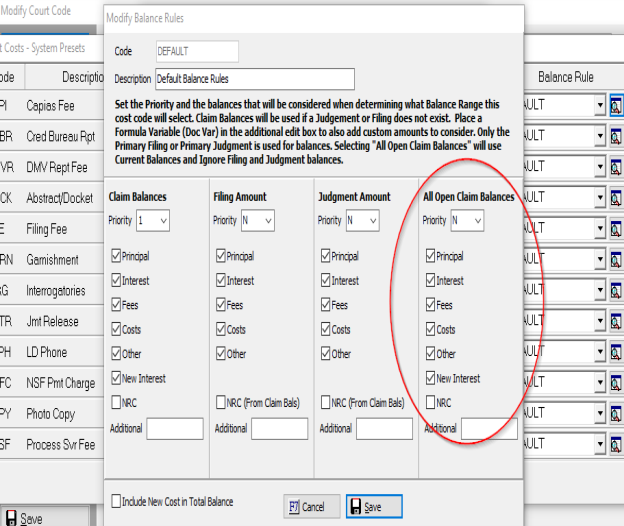
Task: Open the Balance Rule dropdown in the DMV Rept Fee row
Action: (600, 167)
